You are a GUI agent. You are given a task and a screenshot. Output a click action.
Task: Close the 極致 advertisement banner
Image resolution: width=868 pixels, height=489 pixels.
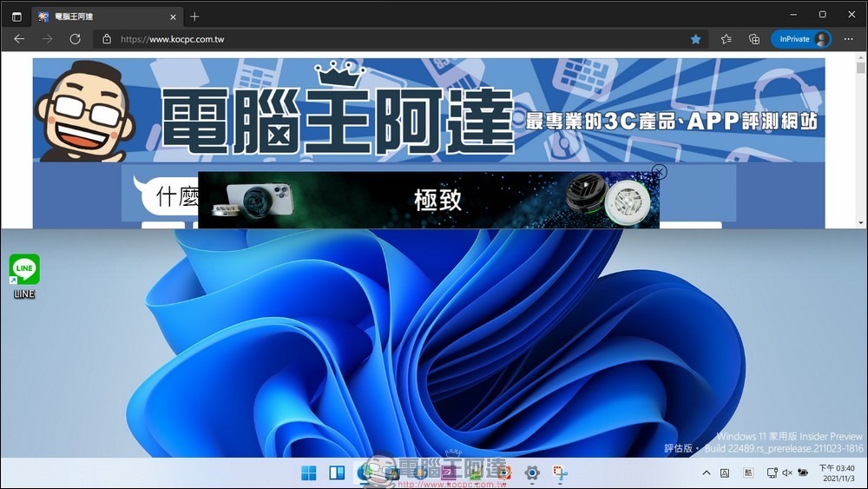tap(659, 172)
